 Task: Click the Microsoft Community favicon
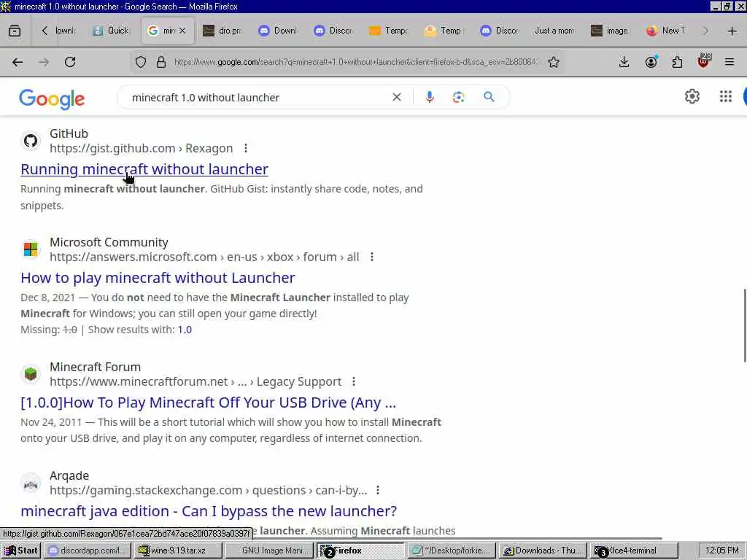pyautogui.click(x=31, y=249)
